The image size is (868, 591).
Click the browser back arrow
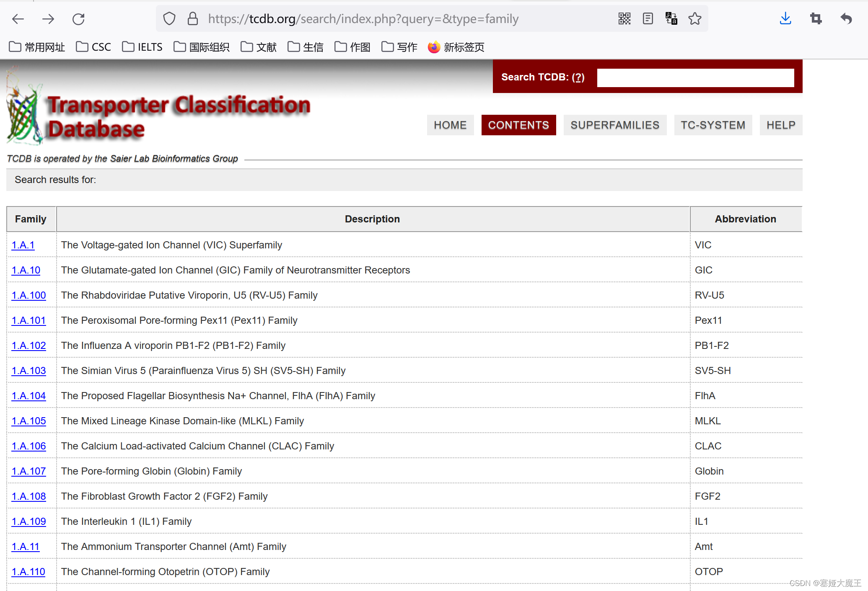(x=18, y=19)
